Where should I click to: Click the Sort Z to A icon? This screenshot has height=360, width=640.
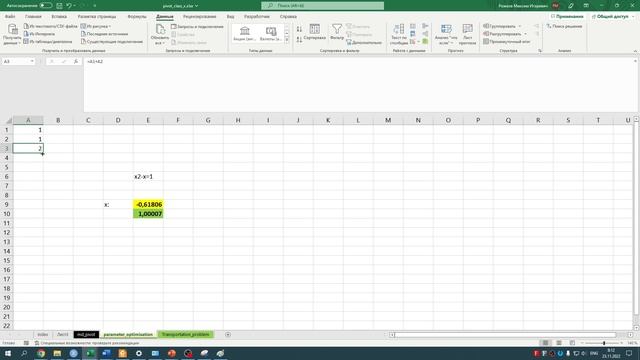point(299,40)
